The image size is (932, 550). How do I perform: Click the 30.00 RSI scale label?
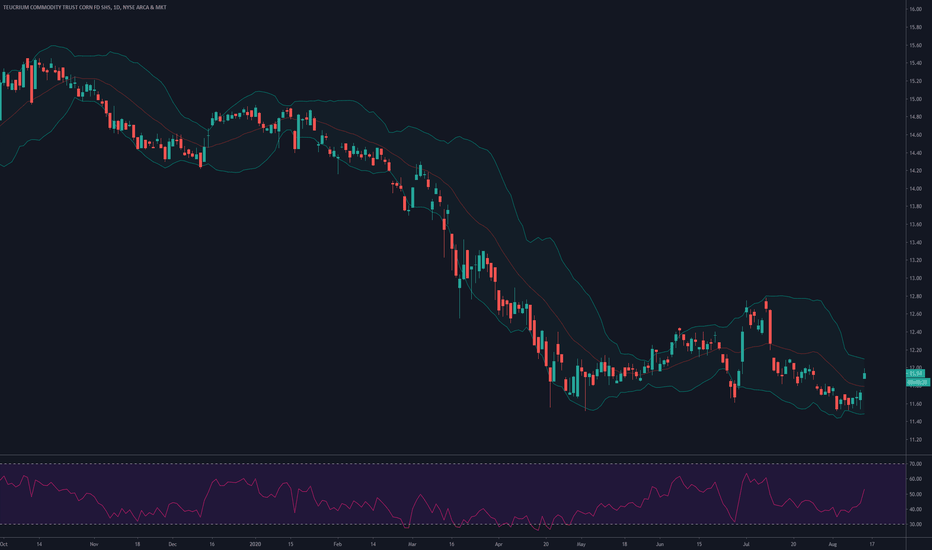[915, 524]
